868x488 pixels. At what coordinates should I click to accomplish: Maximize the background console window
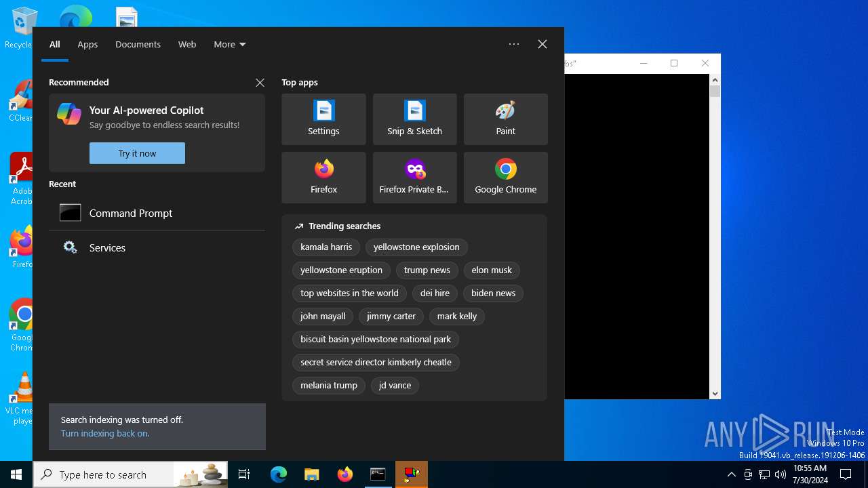coord(674,63)
